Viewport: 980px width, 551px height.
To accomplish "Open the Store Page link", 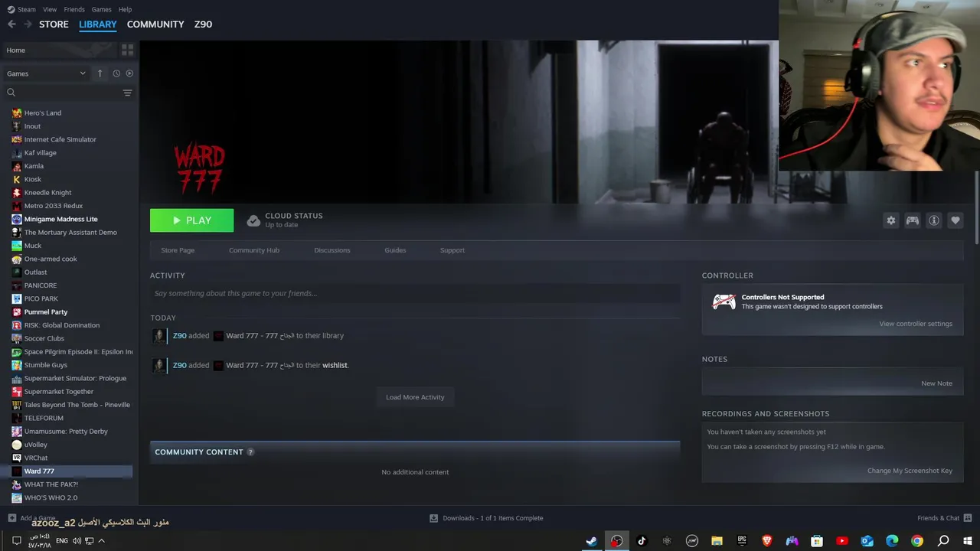I will pyautogui.click(x=178, y=250).
